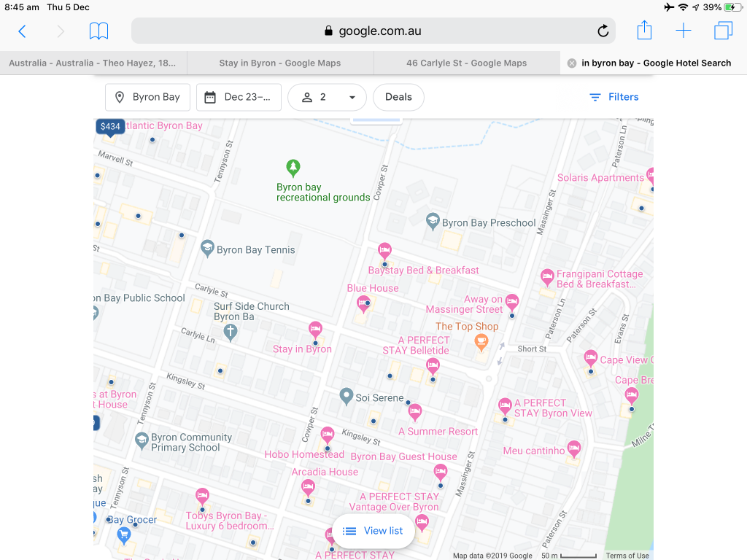Add a new tab with plus icon

pyautogui.click(x=683, y=31)
